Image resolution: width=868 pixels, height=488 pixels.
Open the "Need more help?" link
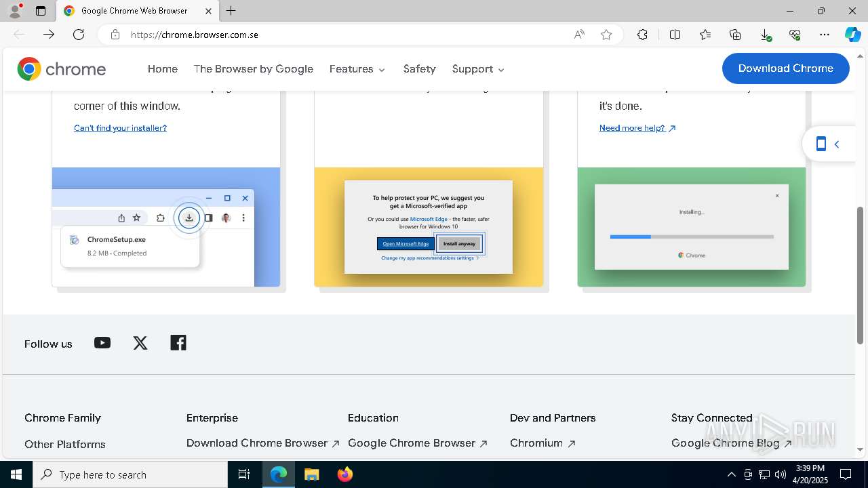(637, 128)
